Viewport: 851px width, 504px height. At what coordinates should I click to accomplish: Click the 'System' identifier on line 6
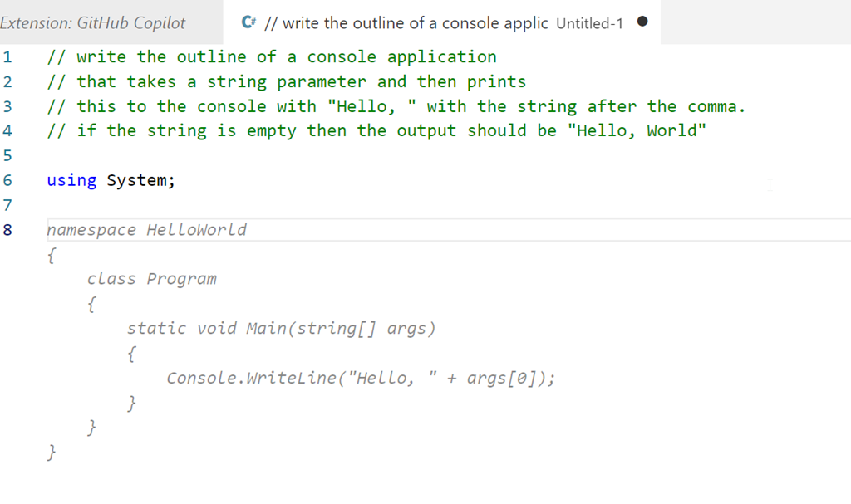point(137,180)
